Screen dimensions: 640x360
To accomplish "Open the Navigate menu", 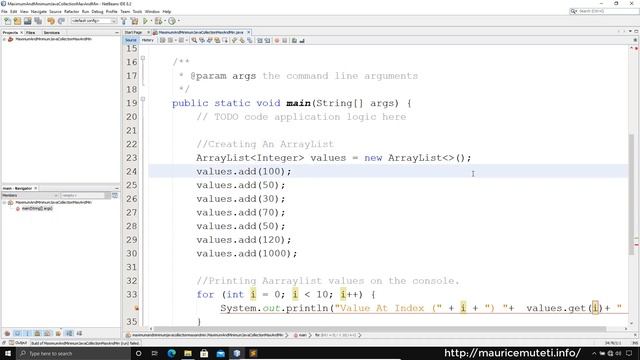I will point(39,11).
